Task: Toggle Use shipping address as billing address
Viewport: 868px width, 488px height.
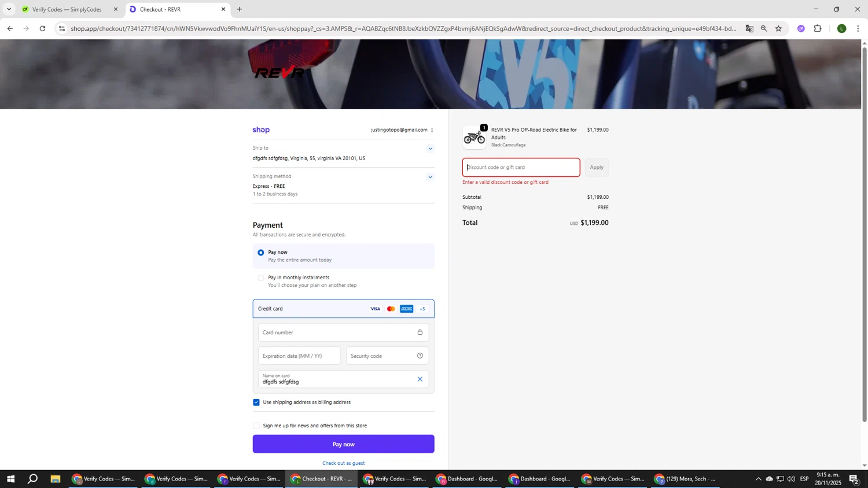Action: tap(256, 402)
